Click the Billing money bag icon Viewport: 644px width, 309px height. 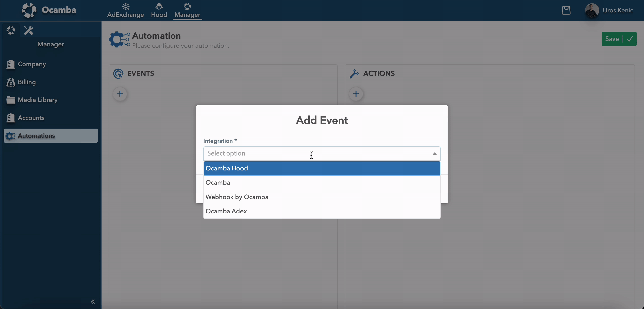coord(11,82)
